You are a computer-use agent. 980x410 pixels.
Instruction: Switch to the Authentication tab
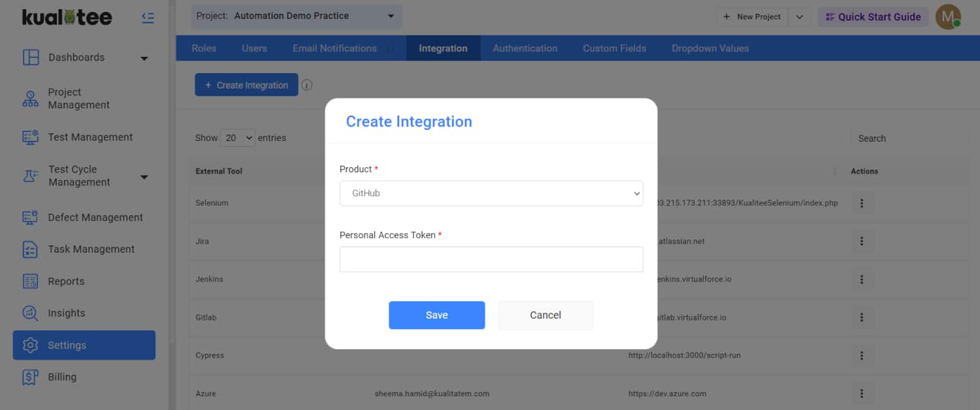tap(525, 48)
